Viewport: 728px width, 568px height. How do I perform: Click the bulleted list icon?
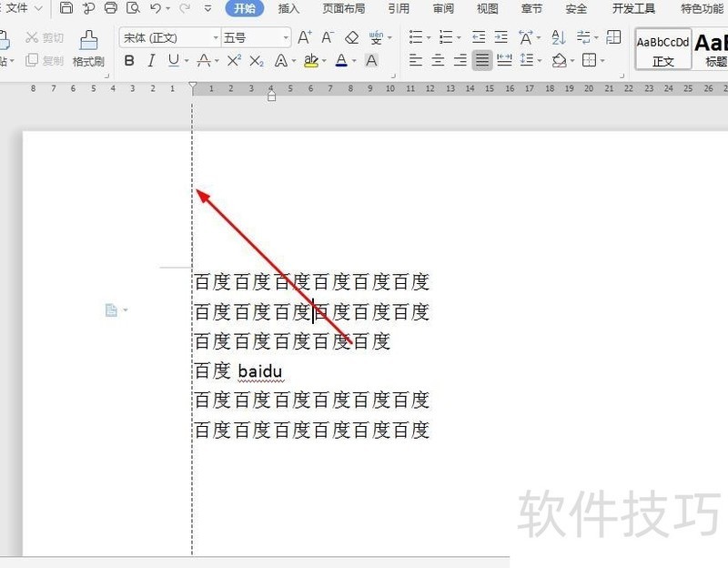click(x=416, y=37)
